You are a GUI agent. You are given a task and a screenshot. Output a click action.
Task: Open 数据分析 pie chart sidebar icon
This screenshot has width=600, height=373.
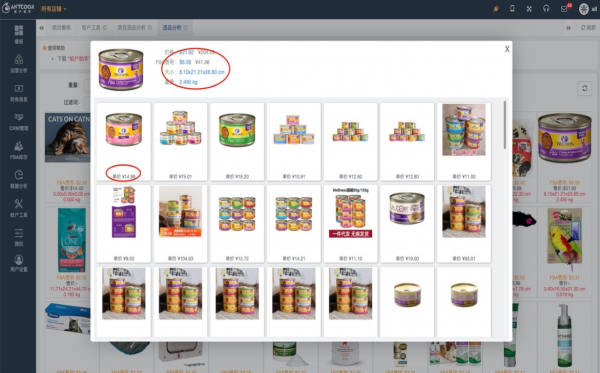18,179
